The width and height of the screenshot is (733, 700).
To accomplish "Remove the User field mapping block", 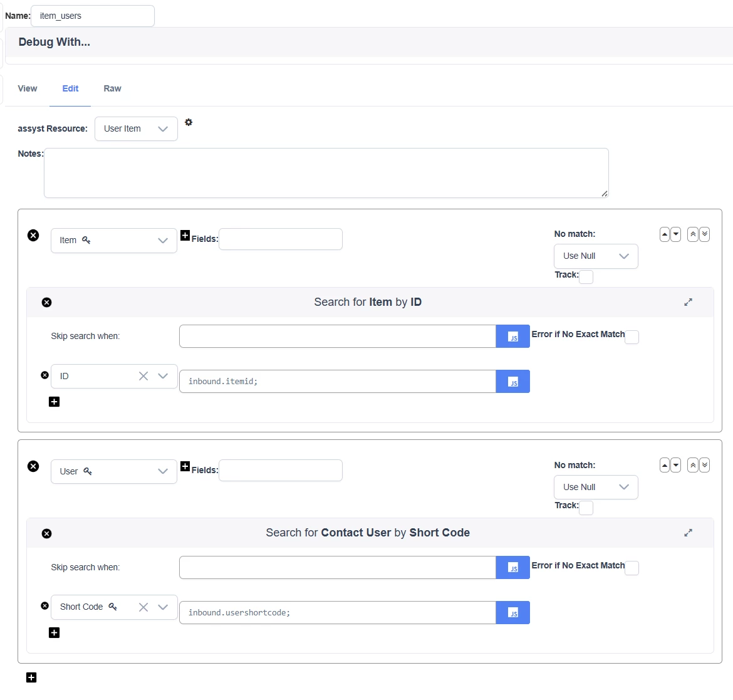I will (34, 466).
